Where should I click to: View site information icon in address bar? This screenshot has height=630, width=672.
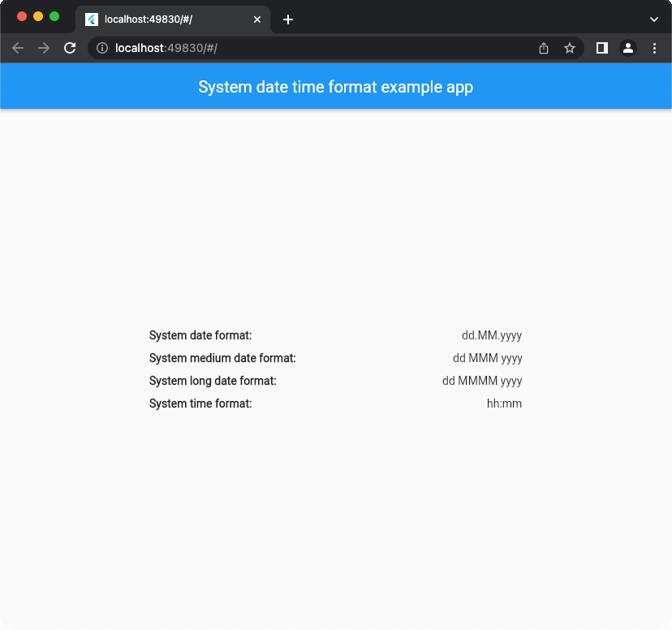[102, 48]
